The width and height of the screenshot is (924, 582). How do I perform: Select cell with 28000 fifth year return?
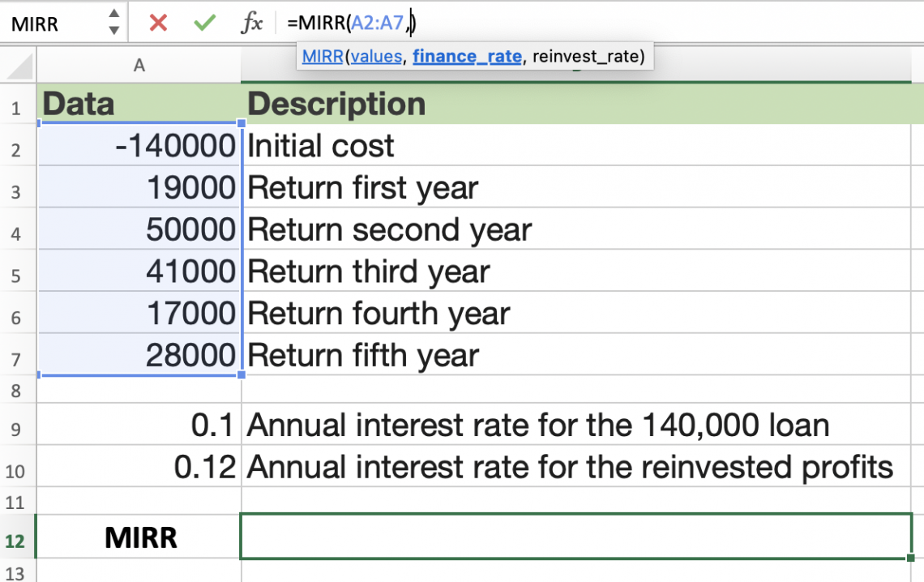(x=139, y=356)
